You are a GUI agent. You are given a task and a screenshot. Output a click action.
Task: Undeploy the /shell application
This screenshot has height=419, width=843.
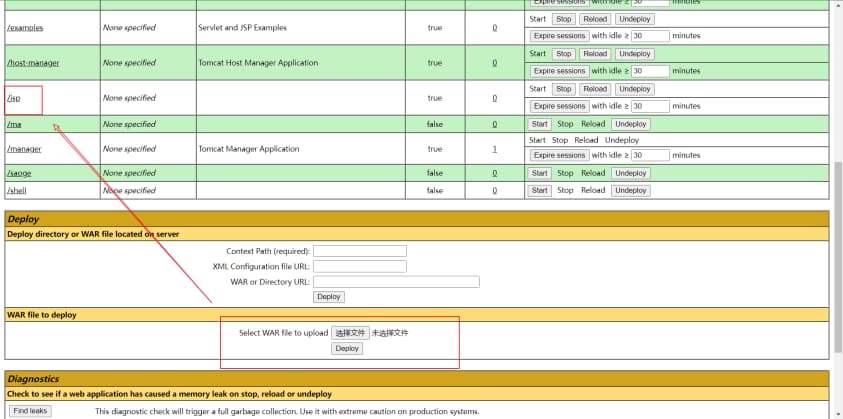coord(631,190)
